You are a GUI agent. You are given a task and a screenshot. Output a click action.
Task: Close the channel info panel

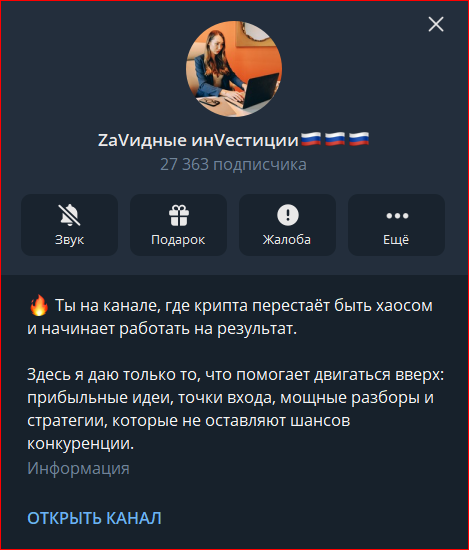tap(436, 24)
